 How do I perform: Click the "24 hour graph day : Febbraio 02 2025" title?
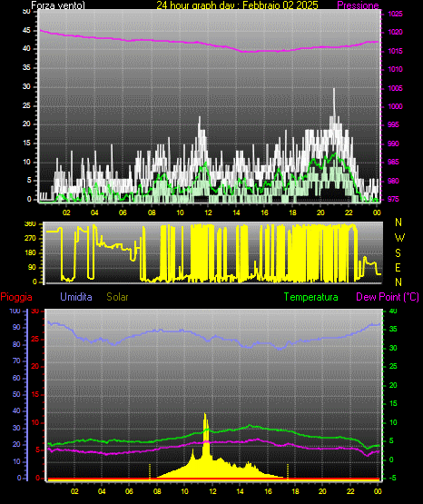click(237, 5)
